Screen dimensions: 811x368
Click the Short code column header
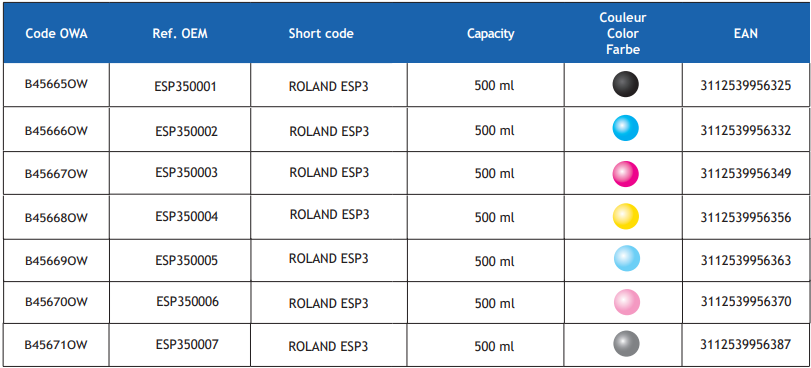pyautogui.click(x=321, y=34)
